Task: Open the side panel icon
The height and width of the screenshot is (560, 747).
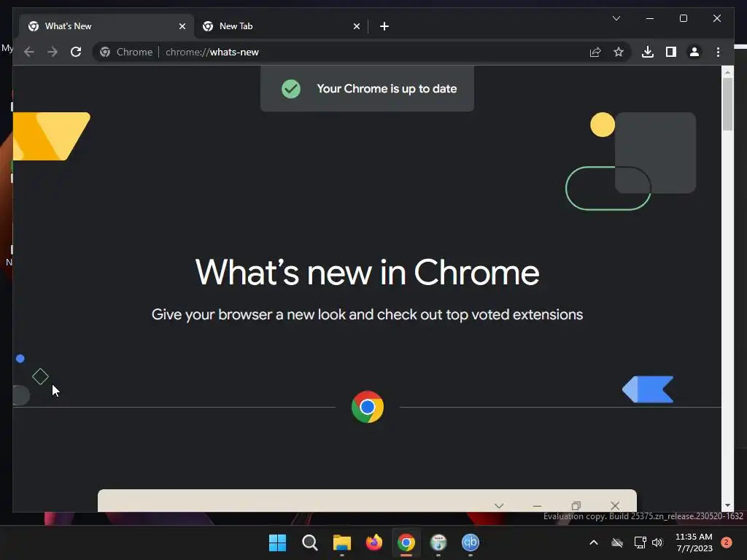Action: coord(671,52)
